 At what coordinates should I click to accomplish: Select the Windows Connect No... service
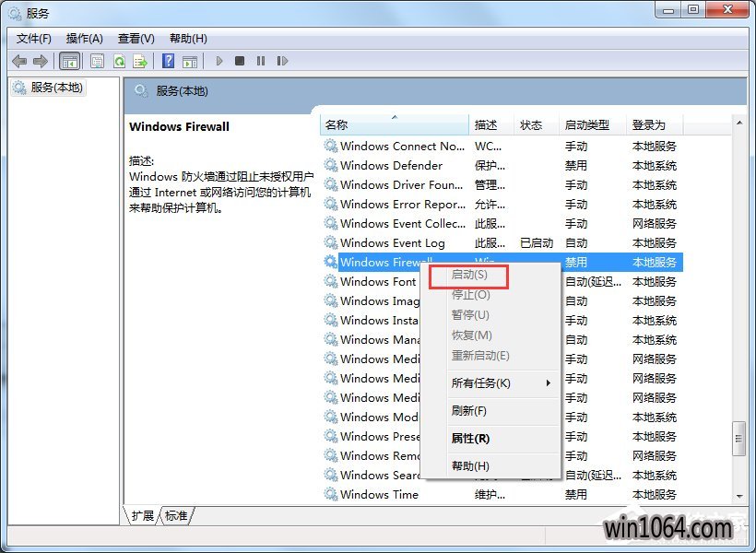click(x=502, y=146)
